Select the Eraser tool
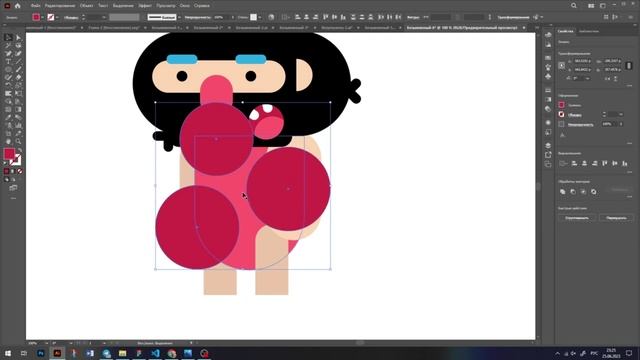Screen dimensions: 640x360 (x=18, y=78)
